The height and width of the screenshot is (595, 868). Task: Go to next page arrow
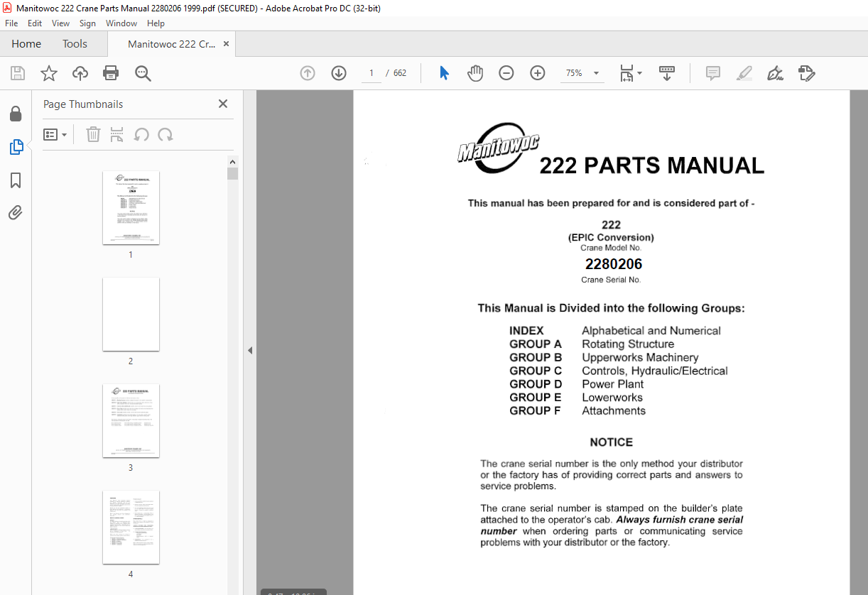(x=339, y=73)
